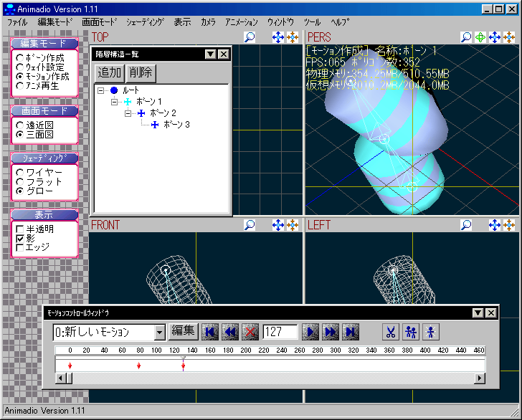This screenshot has height=420, width=522.
Task: Open the ツール menu
Action: tap(312, 22)
